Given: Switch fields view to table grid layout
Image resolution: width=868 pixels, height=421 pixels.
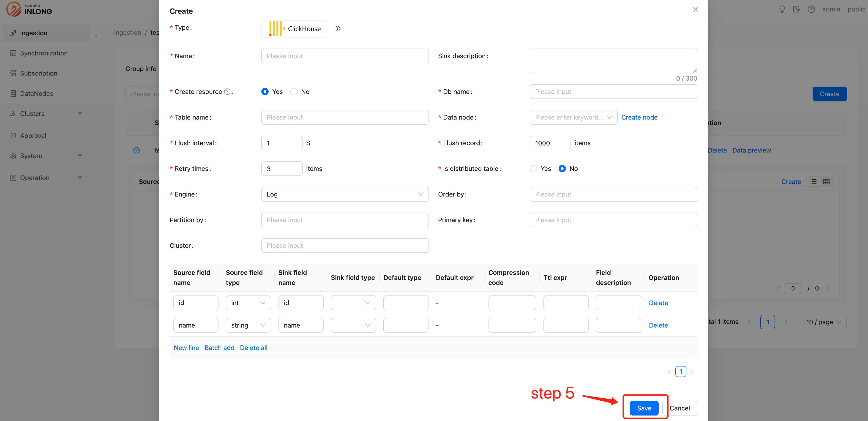Looking at the screenshot, I should pos(826,181).
